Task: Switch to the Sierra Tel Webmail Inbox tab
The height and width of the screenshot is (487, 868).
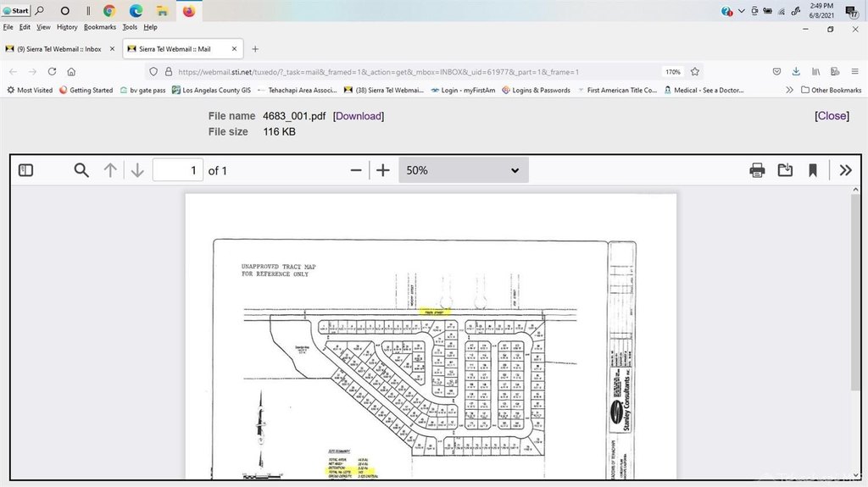Action: 58,49
